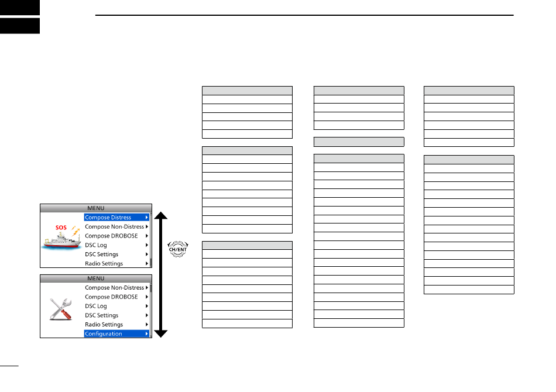
Task: Expand the arrow beside Compose Distress
Action: (x=146, y=217)
